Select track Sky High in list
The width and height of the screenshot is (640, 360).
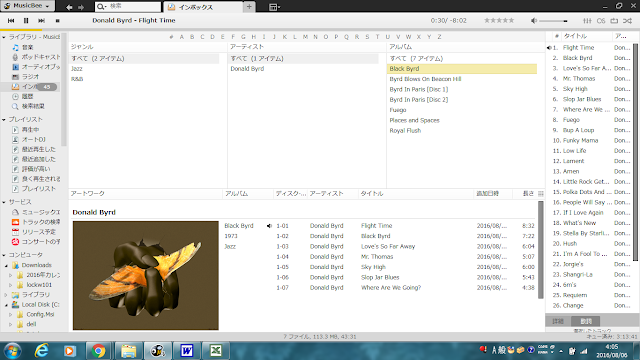[x=373, y=267]
